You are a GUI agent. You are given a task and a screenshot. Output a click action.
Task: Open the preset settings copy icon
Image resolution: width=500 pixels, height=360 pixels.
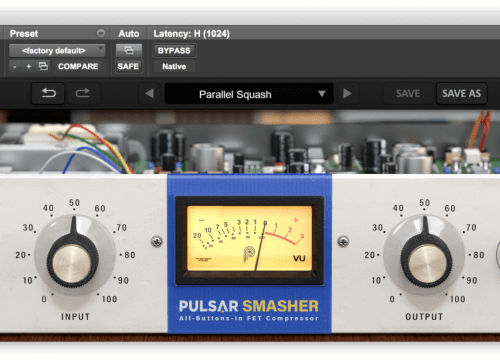coord(43,66)
